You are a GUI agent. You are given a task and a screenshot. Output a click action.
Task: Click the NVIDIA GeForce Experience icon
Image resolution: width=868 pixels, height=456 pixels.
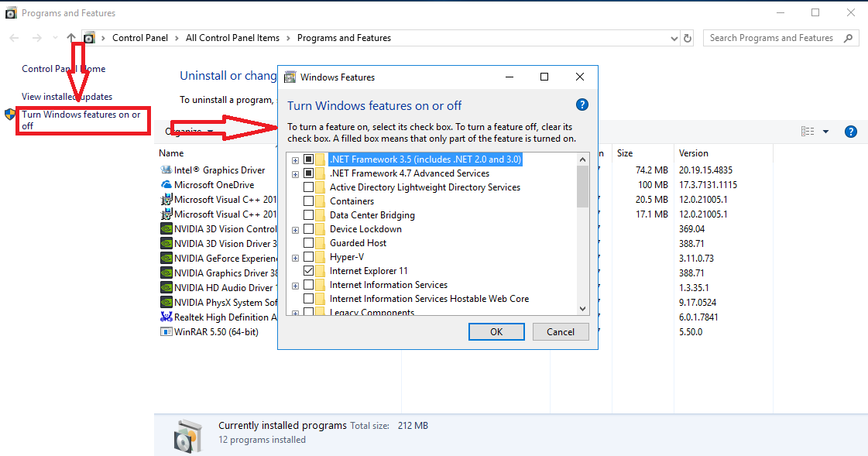point(166,259)
